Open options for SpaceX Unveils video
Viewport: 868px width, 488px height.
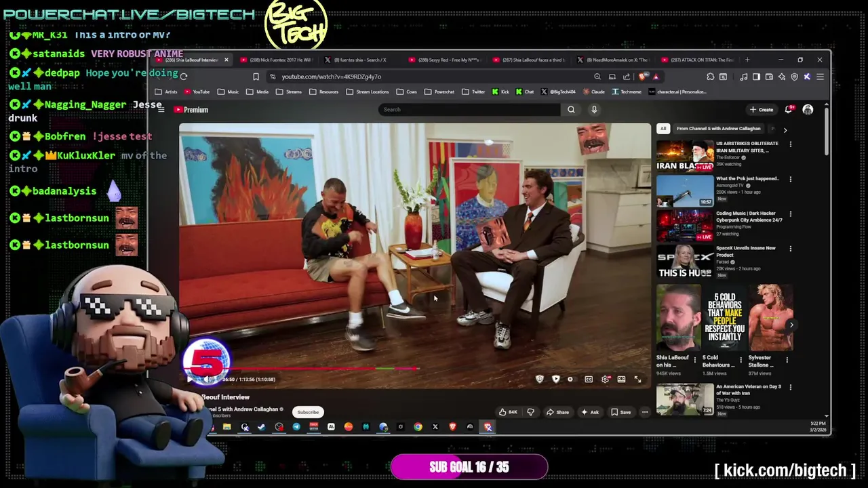pyautogui.click(x=790, y=249)
